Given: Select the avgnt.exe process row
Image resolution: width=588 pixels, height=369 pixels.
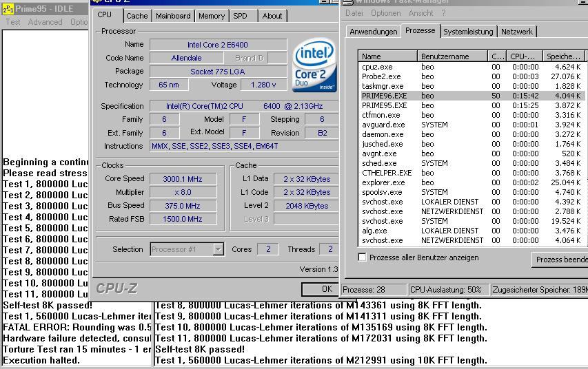Looking at the screenshot, I should click(x=472, y=154).
